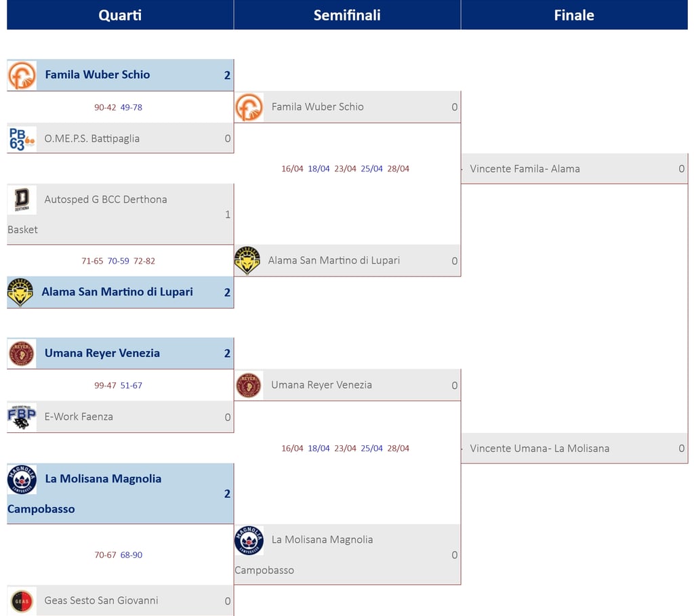The width and height of the screenshot is (694, 616).
Task: Open Famila Wuber Schio team in Semifinali
Action: 317,106
